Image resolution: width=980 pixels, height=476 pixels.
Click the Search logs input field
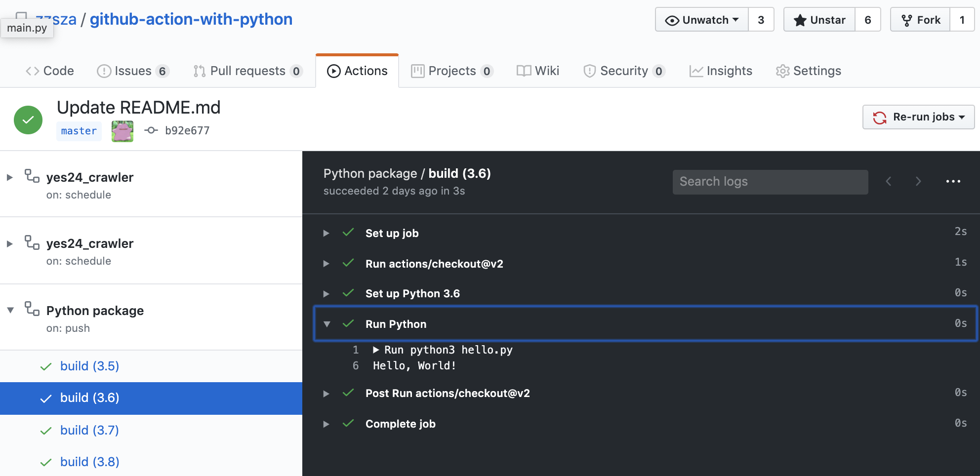click(x=770, y=182)
